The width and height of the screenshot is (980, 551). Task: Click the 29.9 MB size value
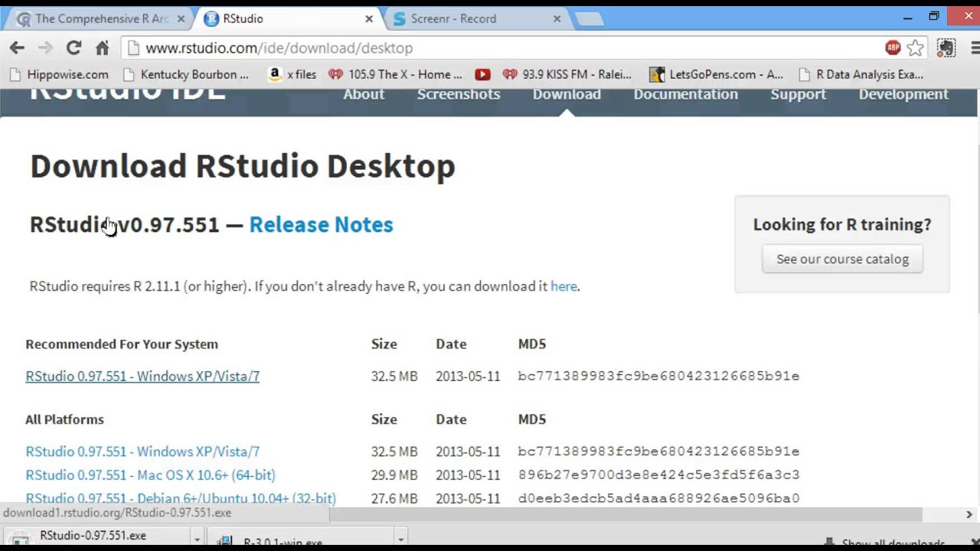click(x=394, y=475)
